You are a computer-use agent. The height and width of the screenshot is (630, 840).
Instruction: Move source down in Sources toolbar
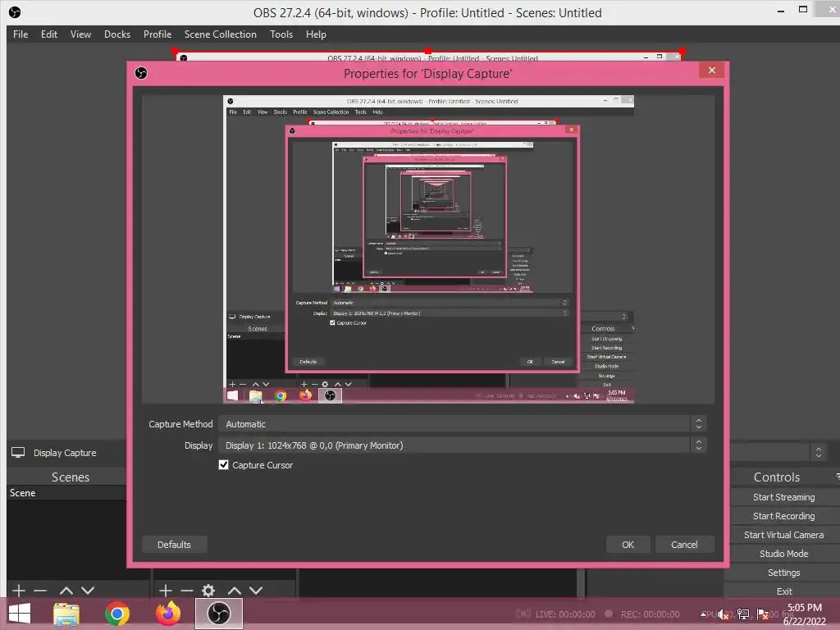pyautogui.click(x=256, y=591)
